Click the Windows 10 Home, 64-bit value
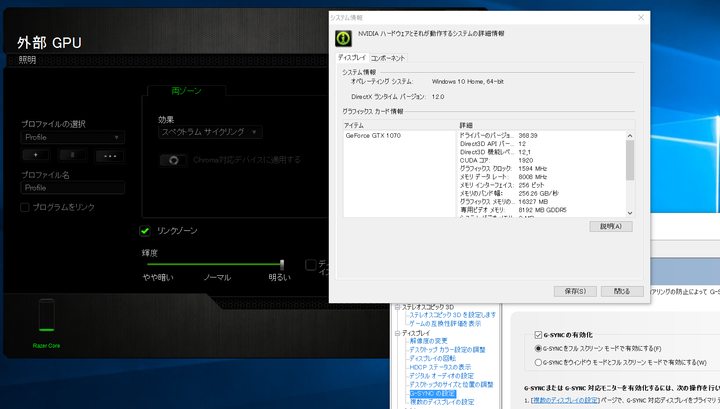720x409 pixels. [467, 82]
